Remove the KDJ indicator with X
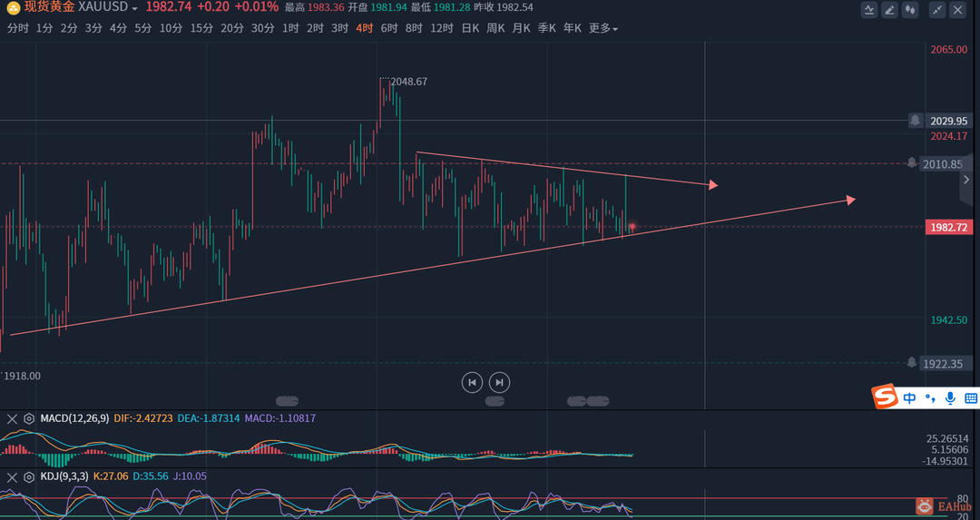 tap(12, 476)
